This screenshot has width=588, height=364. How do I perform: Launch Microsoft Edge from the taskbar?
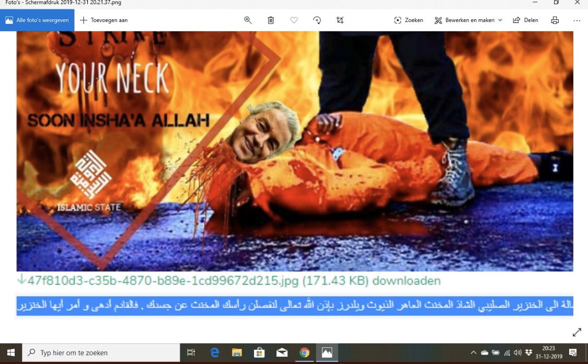click(x=214, y=353)
